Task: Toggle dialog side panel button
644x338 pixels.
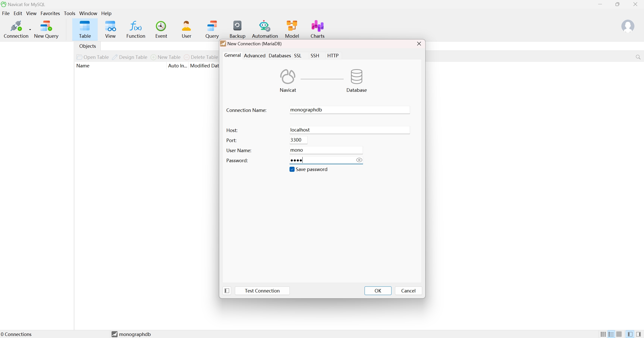Action: coord(227,291)
